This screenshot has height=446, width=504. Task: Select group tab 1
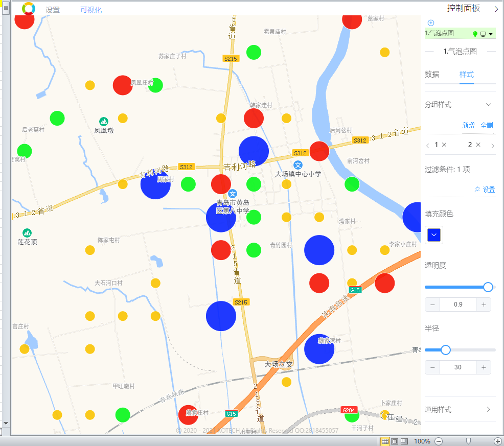pos(436,145)
